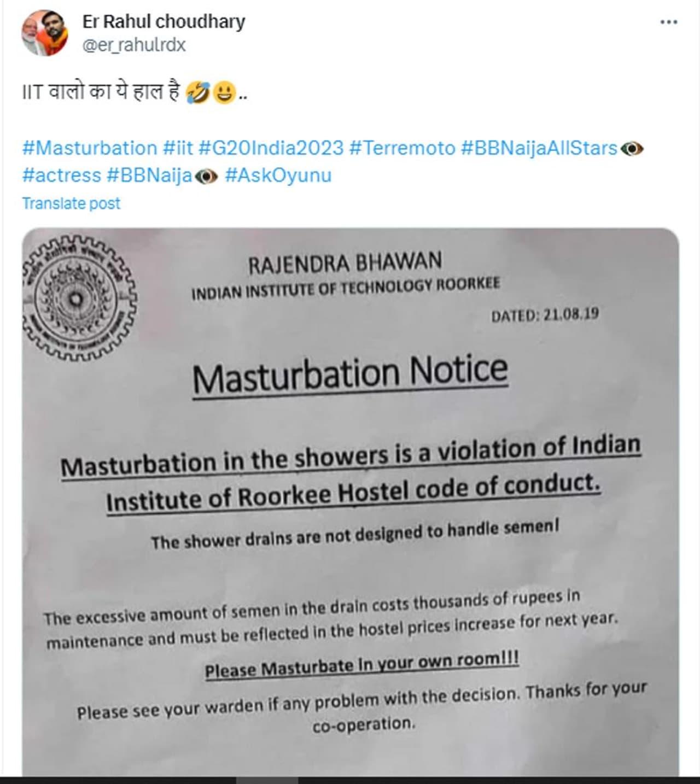
Task: Open the @er_rahulrdx handle
Action: (134, 44)
